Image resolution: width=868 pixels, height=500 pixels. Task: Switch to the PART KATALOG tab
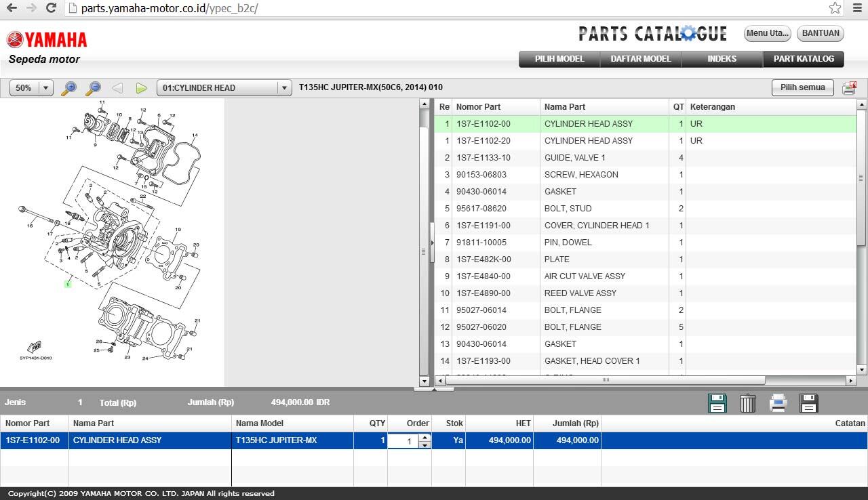[804, 59]
